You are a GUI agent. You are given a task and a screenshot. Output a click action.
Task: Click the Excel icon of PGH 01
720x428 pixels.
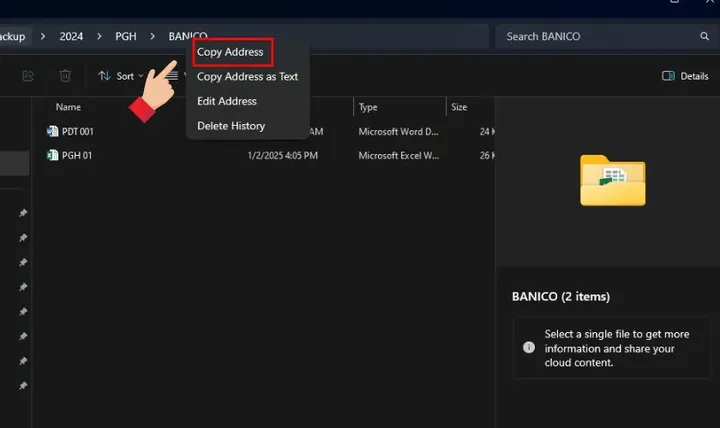click(x=52, y=155)
